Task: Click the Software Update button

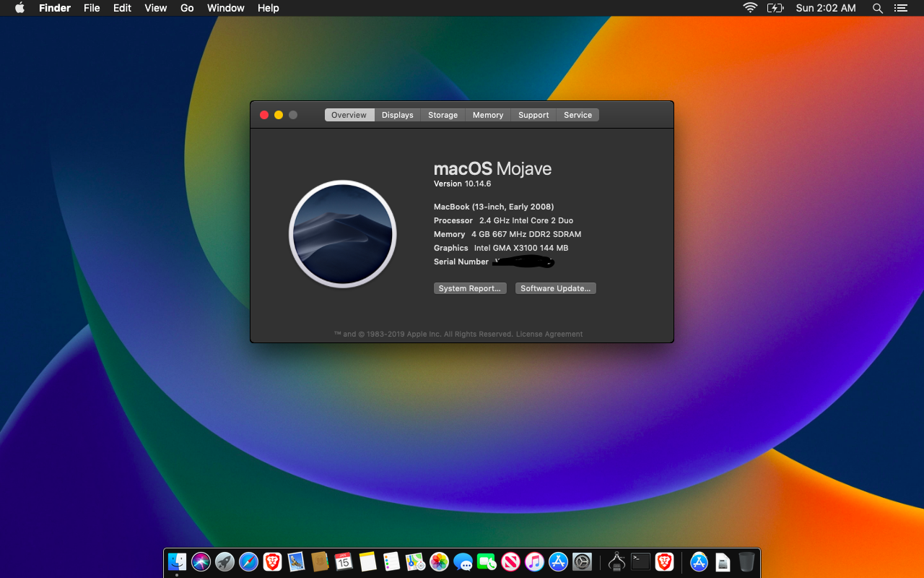Action: point(556,288)
